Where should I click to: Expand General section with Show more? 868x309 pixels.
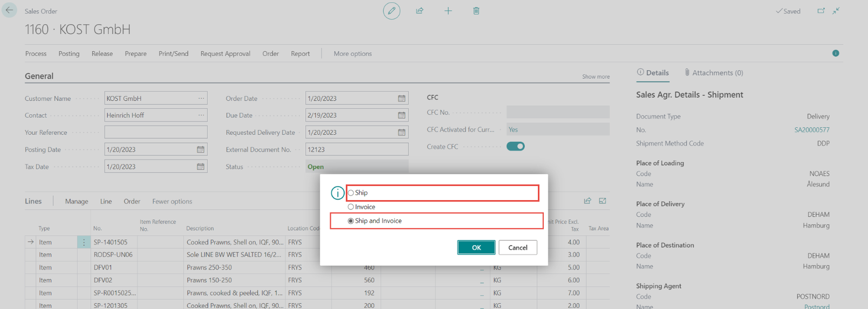coord(596,77)
